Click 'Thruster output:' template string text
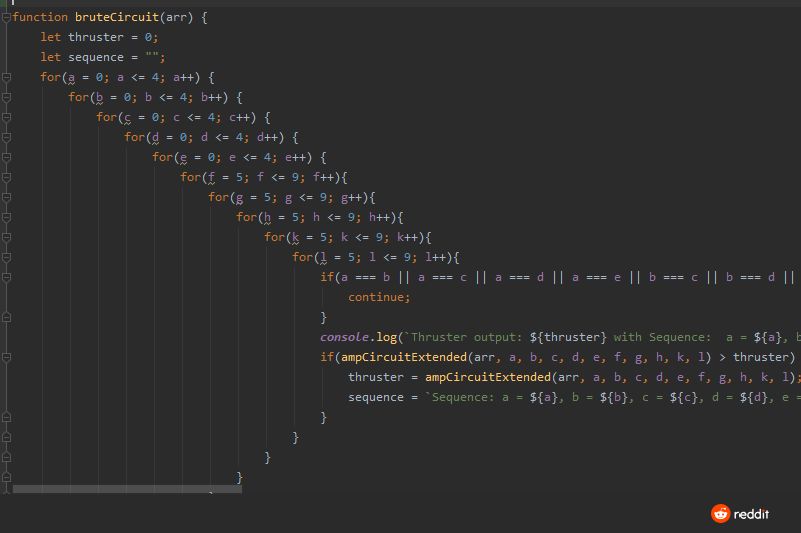The image size is (801, 533). click(x=467, y=337)
